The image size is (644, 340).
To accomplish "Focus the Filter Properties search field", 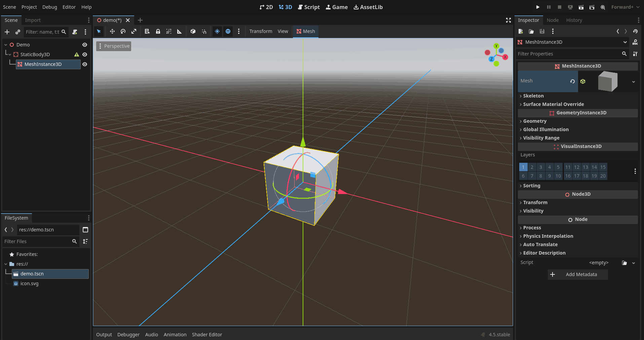I will 573,54.
